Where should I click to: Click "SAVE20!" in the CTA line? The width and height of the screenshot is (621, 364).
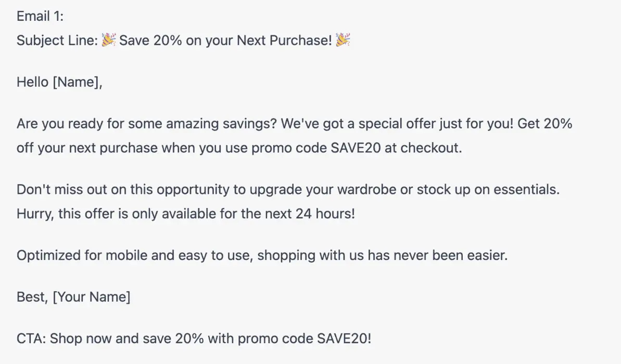click(x=344, y=339)
